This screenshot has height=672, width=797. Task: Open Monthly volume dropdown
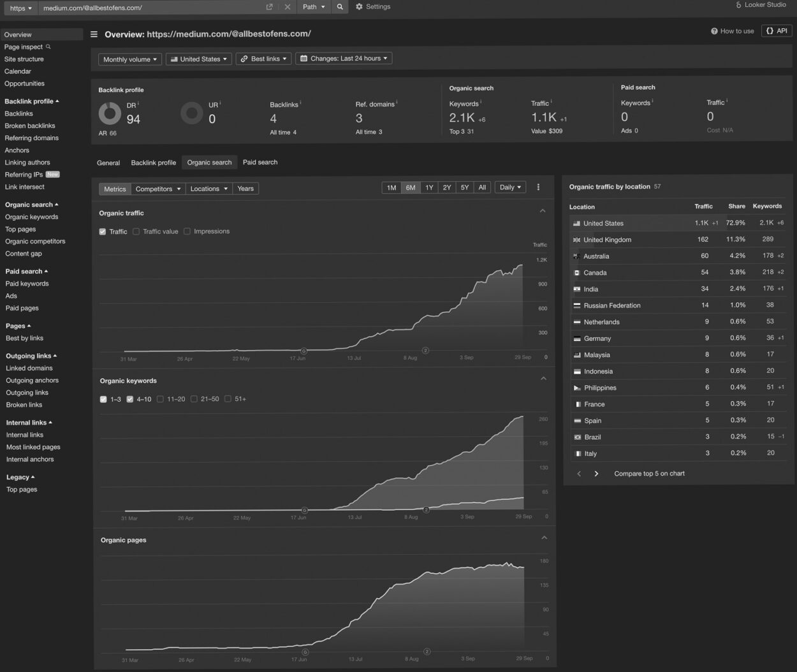tap(130, 59)
